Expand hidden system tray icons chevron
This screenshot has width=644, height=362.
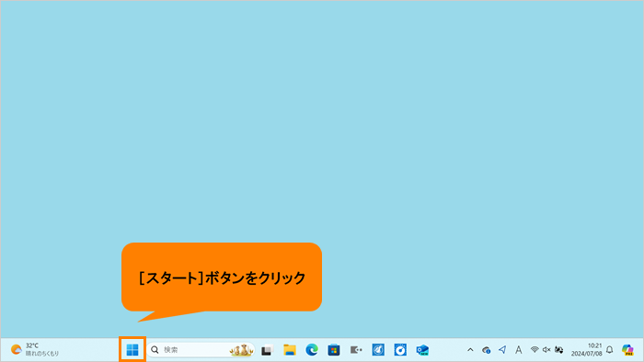pyautogui.click(x=470, y=350)
